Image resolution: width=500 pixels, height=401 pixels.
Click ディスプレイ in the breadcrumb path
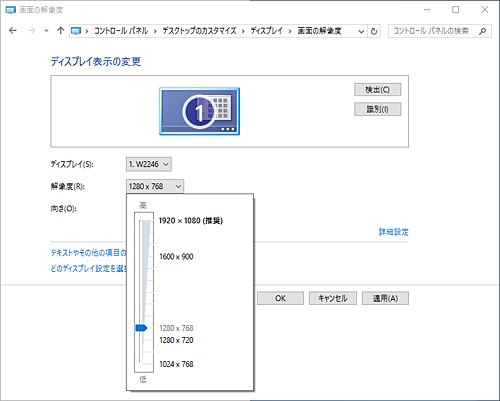tap(266, 31)
